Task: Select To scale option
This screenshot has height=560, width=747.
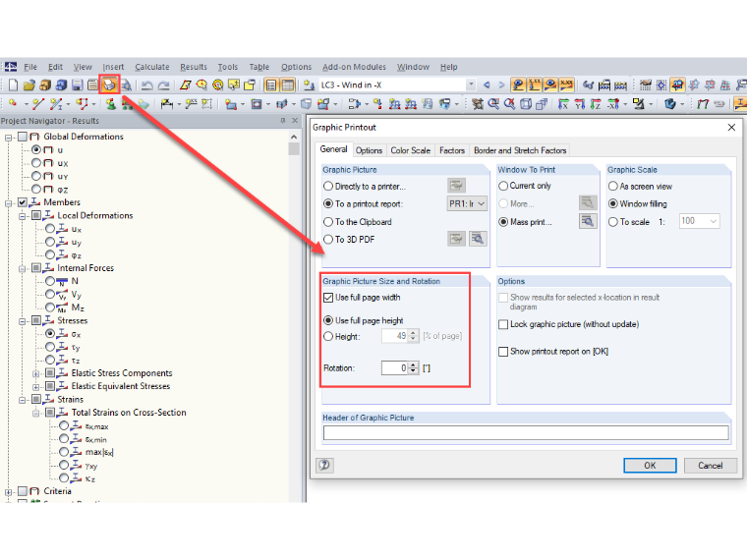Action: coord(613,222)
